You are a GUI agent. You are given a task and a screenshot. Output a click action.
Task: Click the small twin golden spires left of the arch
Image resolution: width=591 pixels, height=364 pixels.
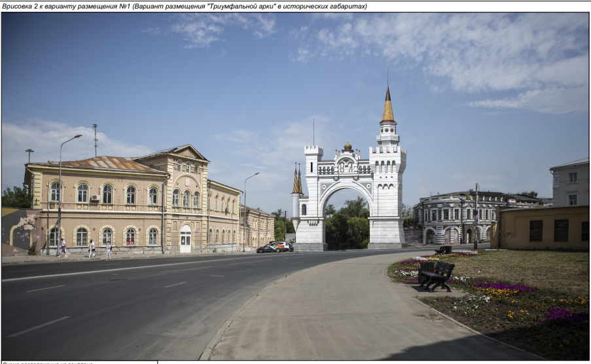coord(297,180)
